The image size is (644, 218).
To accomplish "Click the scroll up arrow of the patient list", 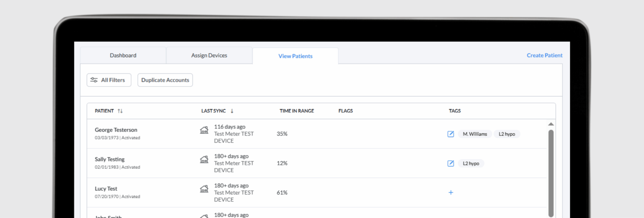I will (x=551, y=124).
